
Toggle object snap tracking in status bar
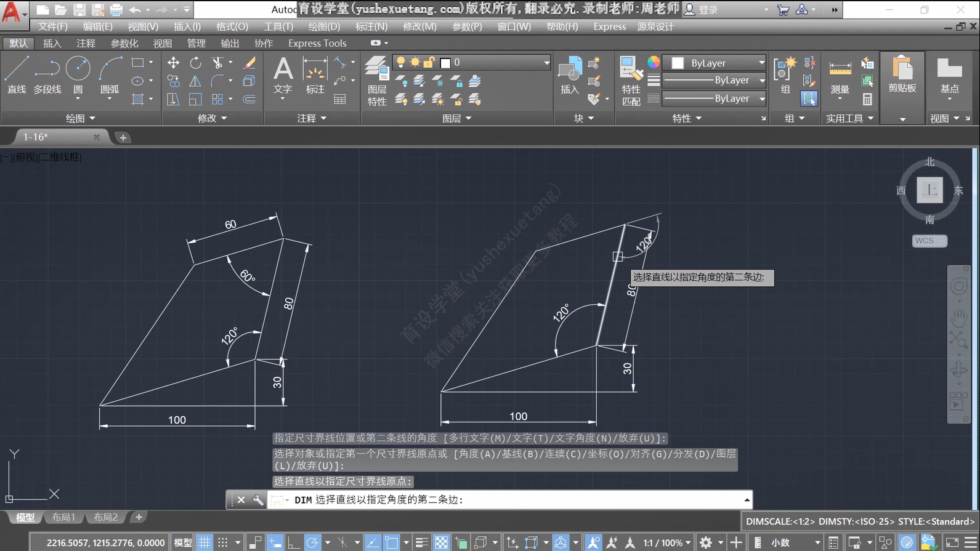click(x=373, y=542)
